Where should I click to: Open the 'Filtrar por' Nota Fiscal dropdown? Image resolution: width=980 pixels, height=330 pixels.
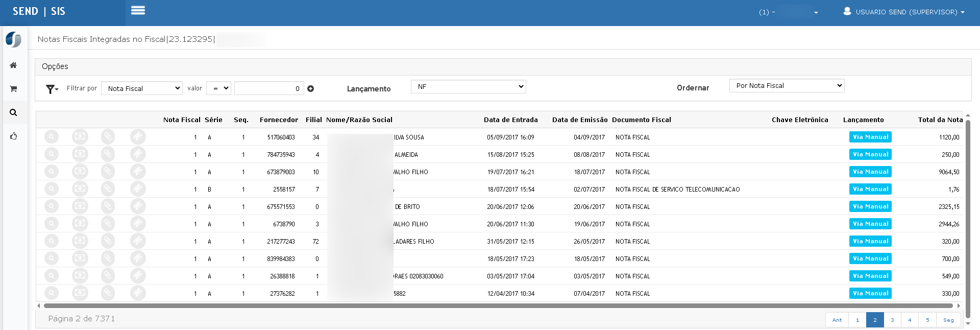[142, 88]
